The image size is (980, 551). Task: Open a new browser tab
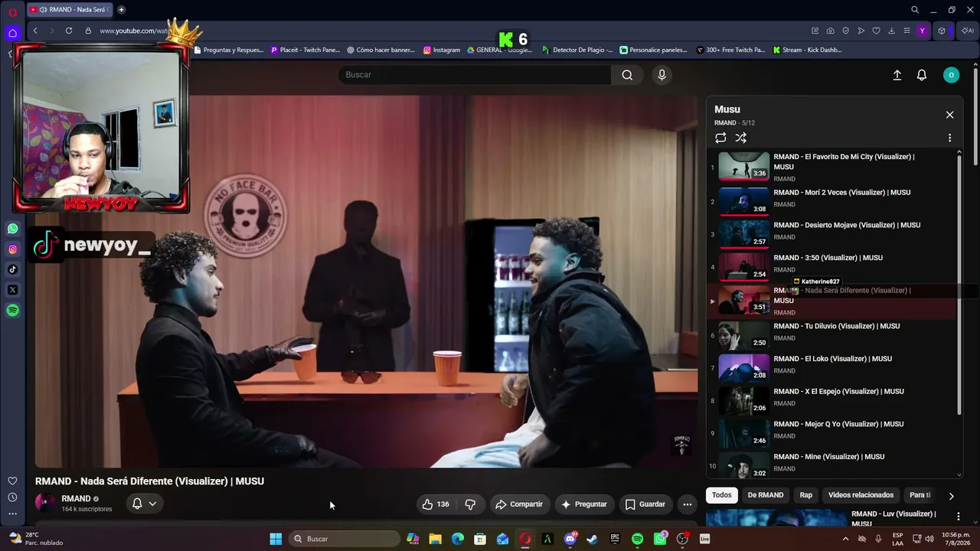click(x=121, y=10)
